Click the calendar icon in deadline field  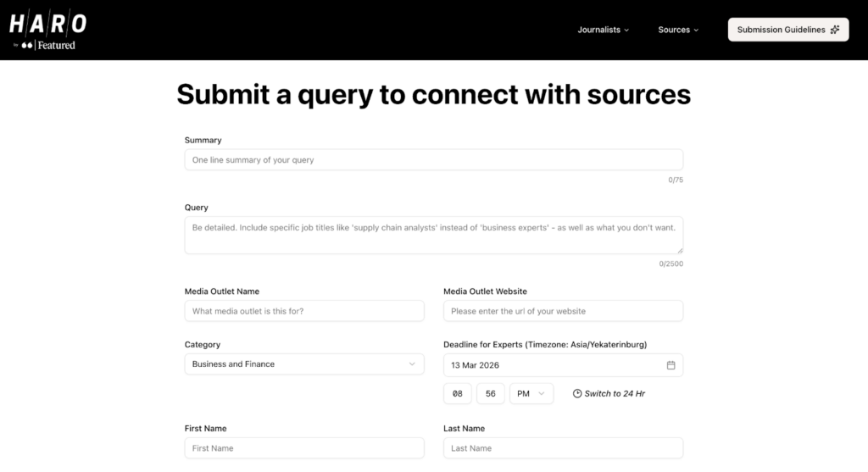(670, 365)
